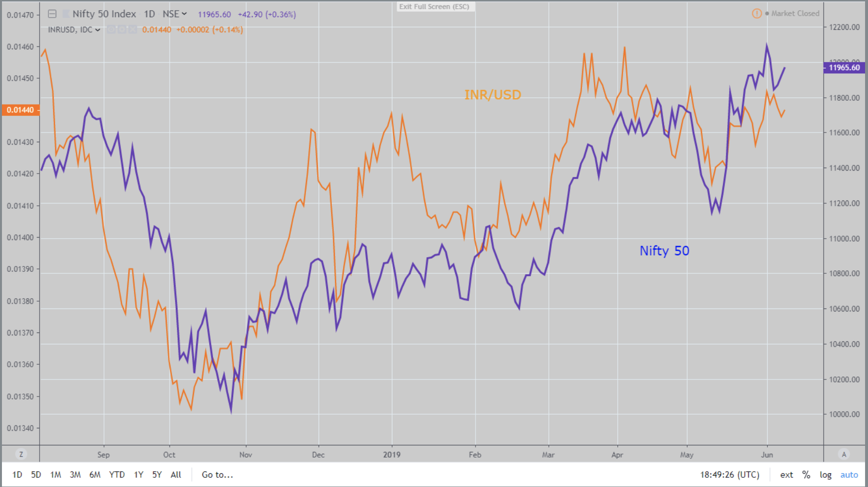Click the orange INR/USD chart annotation
Image resolution: width=868 pixels, height=487 pixels.
[493, 95]
